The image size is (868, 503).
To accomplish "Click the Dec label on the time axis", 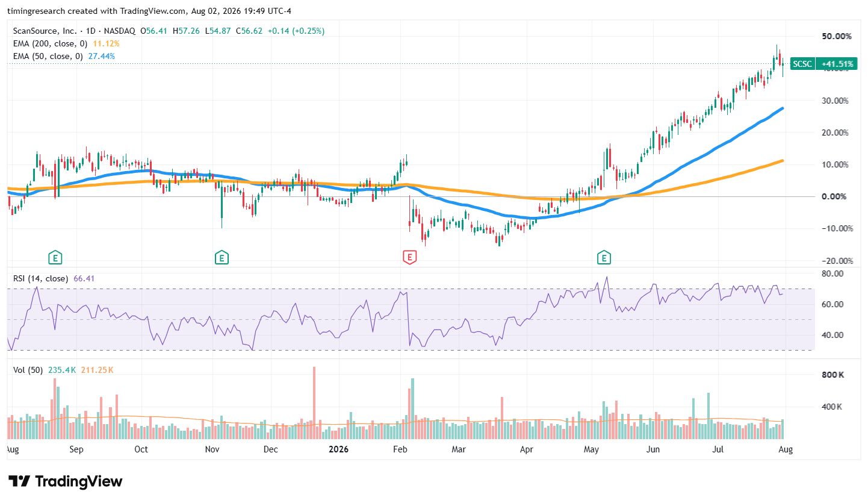I will pyautogui.click(x=270, y=449).
